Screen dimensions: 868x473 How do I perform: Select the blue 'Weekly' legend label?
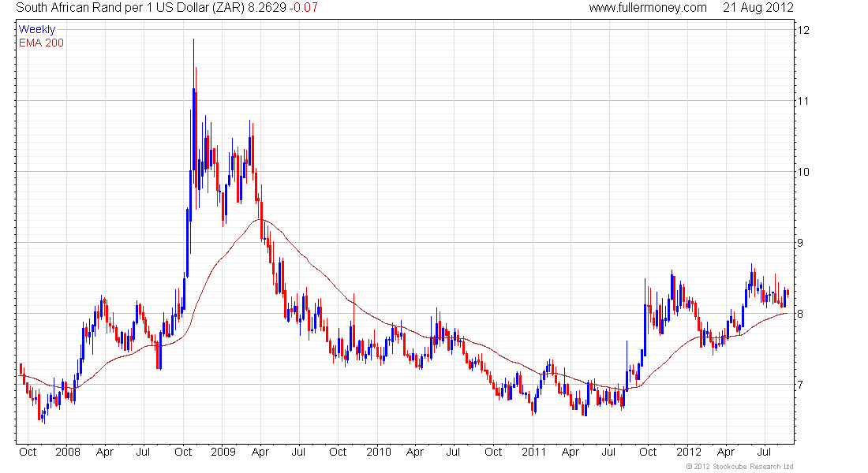(37, 29)
